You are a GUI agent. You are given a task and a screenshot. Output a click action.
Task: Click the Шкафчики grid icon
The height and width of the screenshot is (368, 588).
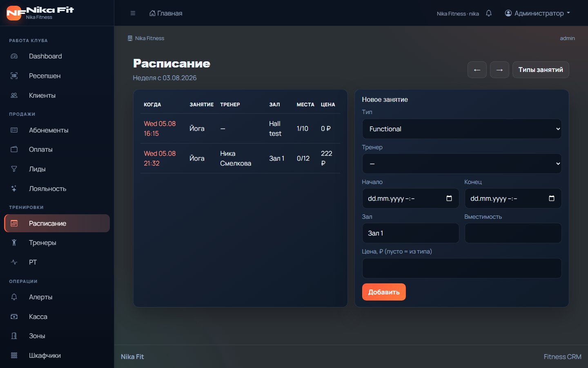pyautogui.click(x=14, y=355)
